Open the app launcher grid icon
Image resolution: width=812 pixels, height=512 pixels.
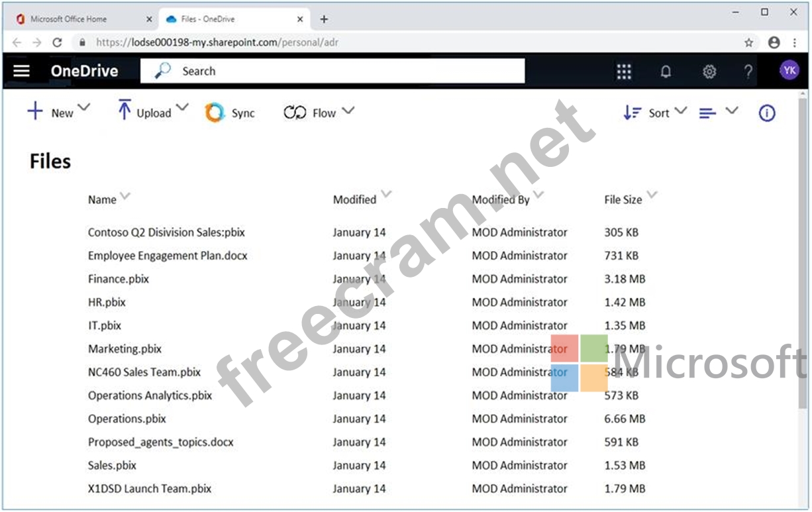point(624,72)
